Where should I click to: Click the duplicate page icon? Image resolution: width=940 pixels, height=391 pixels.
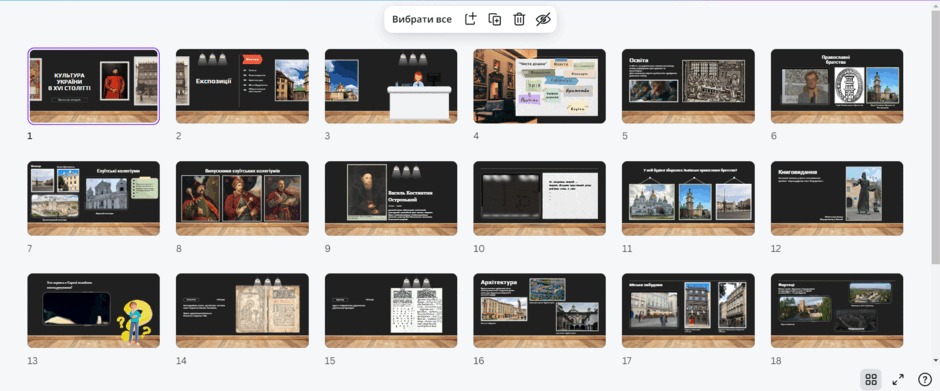pyautogui.click(x=495, y=19)
